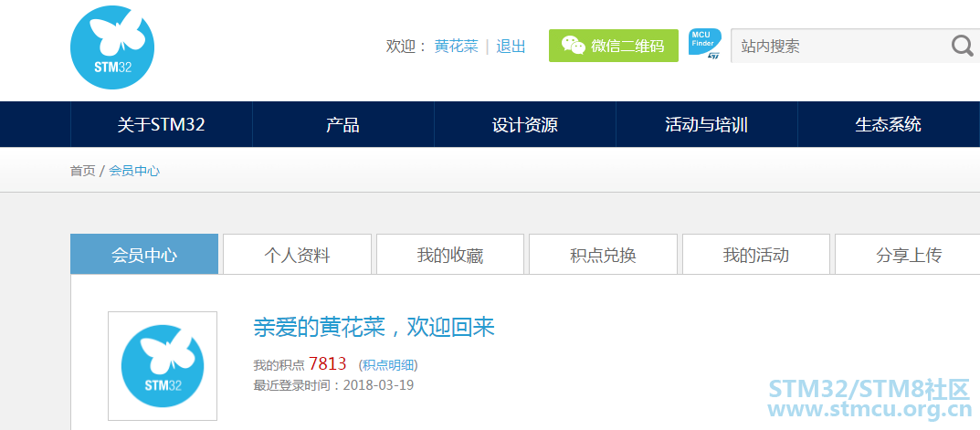The image size is (980, 430).
Task: Switch to 我的收藏 tab
Action: pos(450,255)
